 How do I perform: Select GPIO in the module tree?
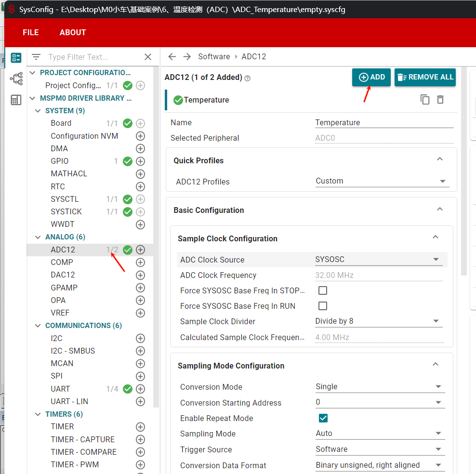coord(60,161)
